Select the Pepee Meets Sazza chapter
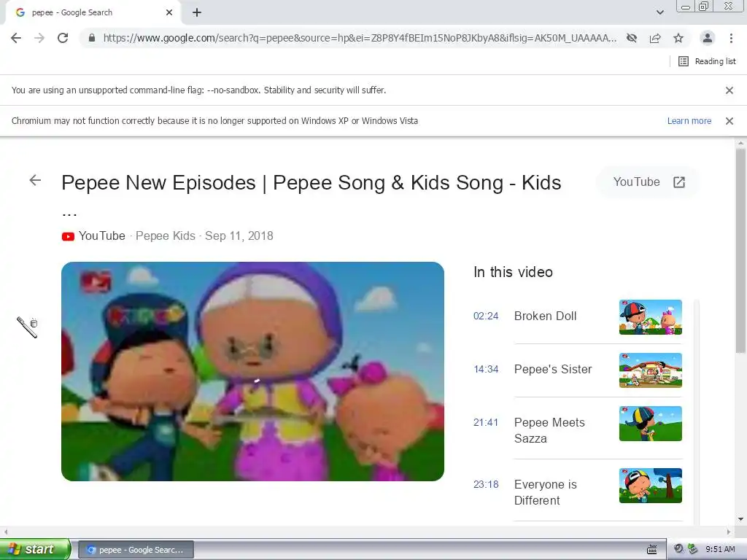This screenshot has width=747, height=560. [549, 430]
